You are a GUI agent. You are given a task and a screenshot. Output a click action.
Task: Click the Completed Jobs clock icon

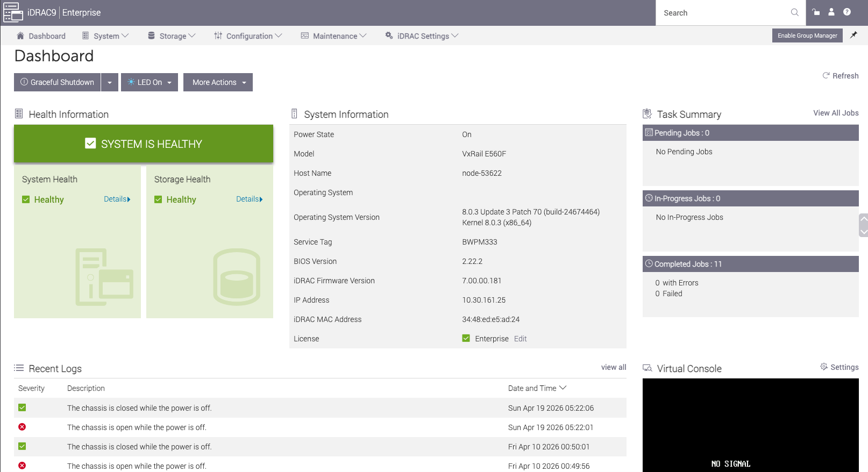tap(649, 264)
